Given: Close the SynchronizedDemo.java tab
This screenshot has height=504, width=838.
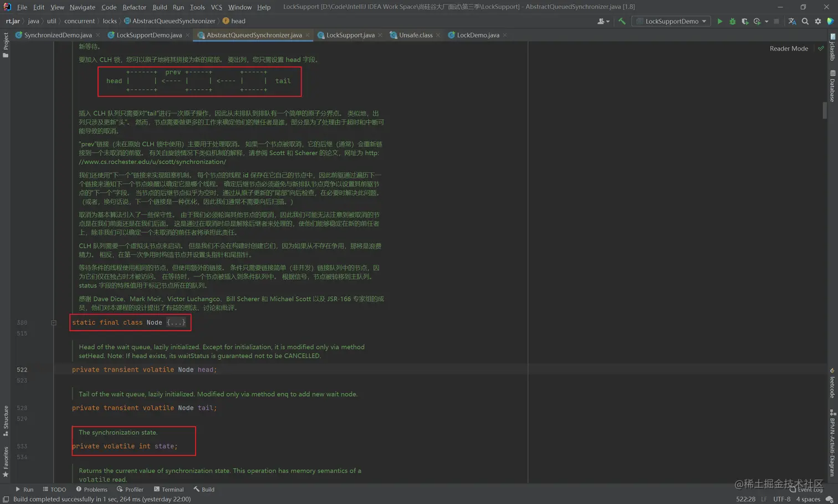Looking at the screenshot, I should click(x=98, y=35).
